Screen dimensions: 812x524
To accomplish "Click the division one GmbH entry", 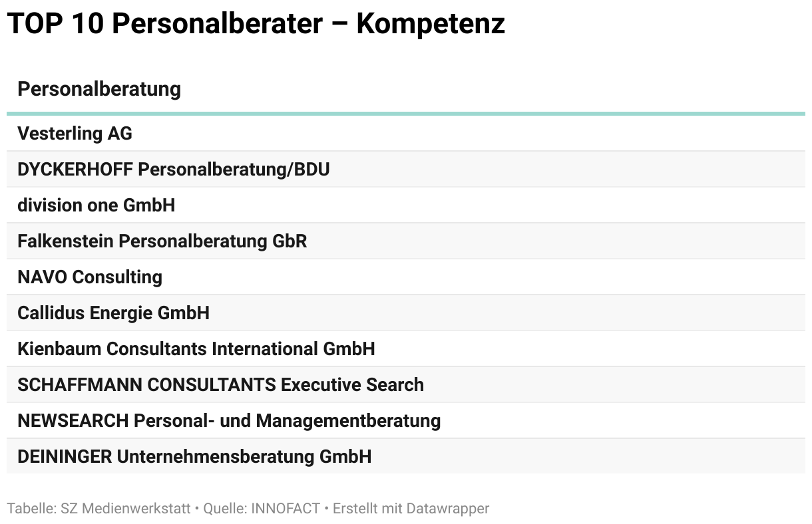I will (97, 205).
